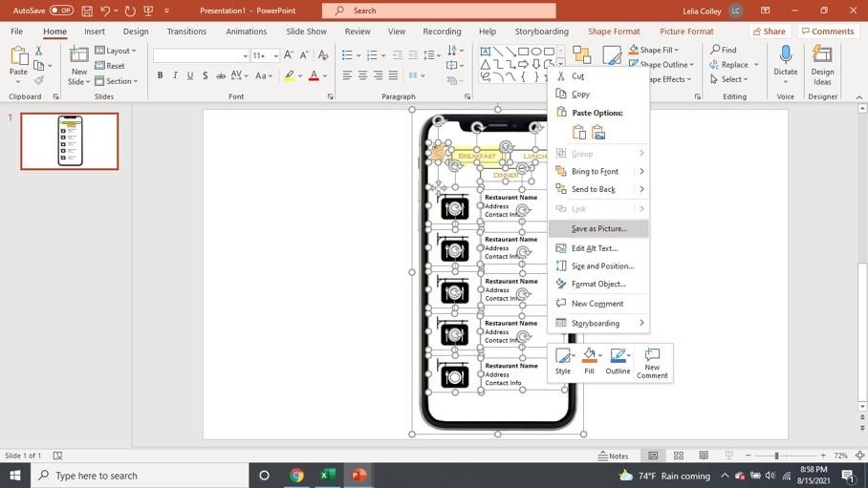The image size is (868, 488).
Task: Open the Section dropdown
Action: click(x=117, y=81)
